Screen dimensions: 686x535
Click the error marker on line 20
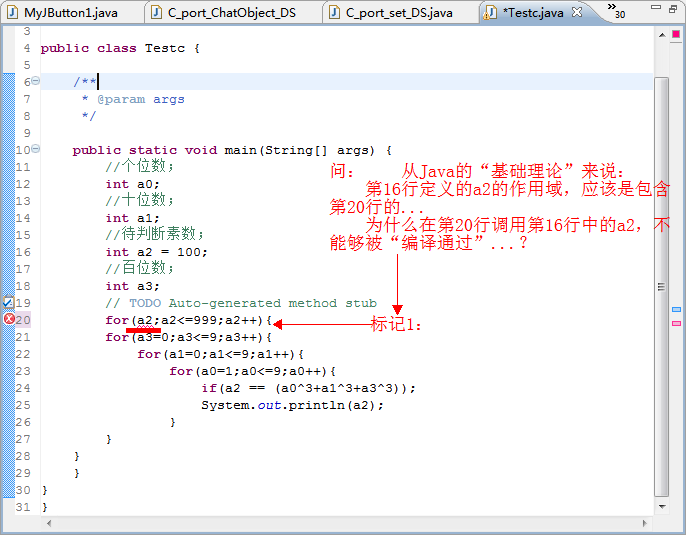pos(8,319)
